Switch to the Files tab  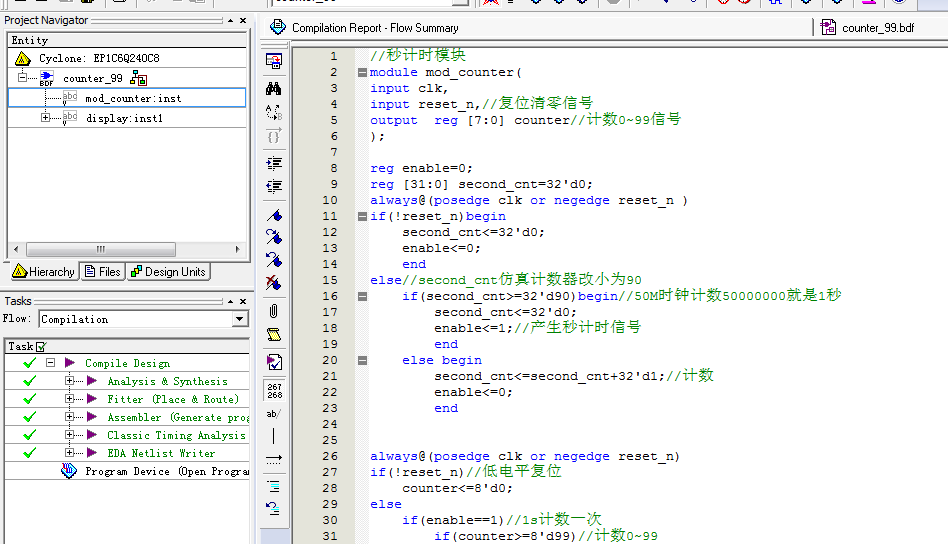[103, 271]
